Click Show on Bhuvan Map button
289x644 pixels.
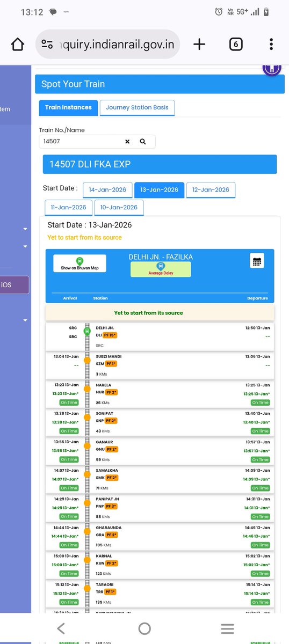[80, 264]
